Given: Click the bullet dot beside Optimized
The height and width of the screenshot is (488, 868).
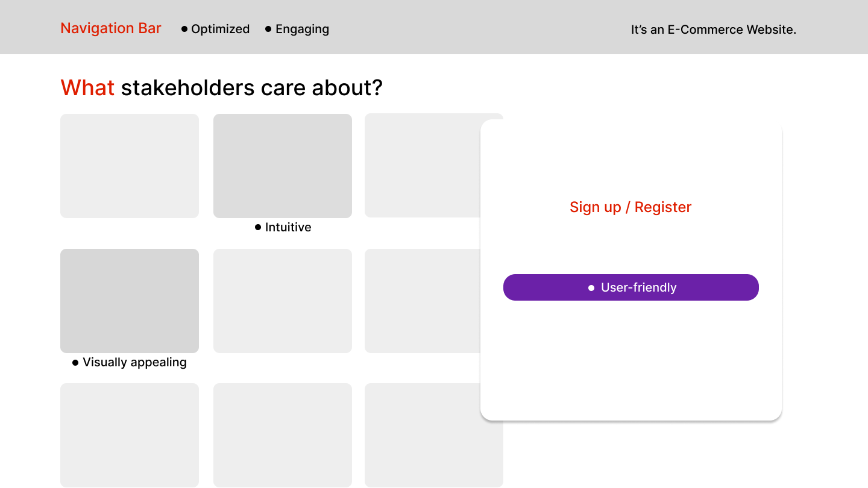Looking at the screenshot, I should (184, 29).
